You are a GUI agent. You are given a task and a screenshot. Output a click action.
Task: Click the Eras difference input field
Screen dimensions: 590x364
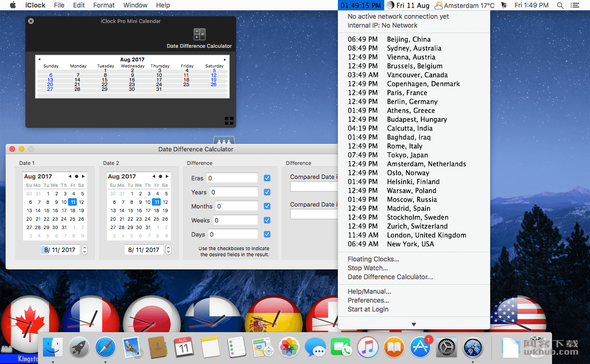(x=232, y=178)
